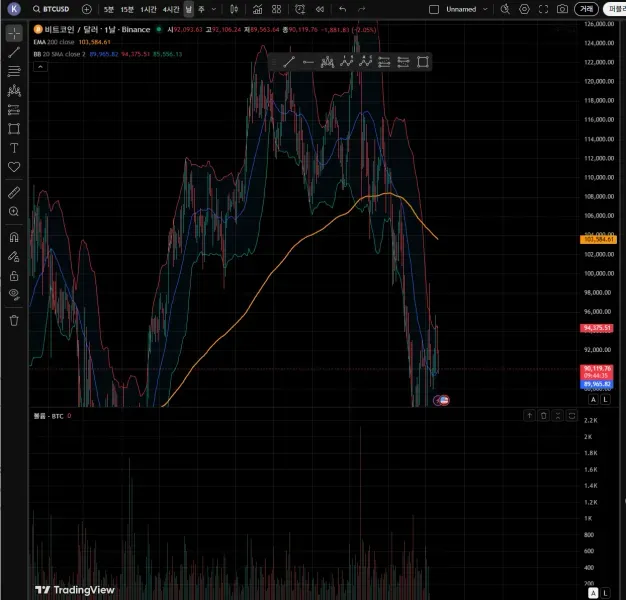626x600 pixels.
Task: Click the 퍼블리 publish button
Action: point(615,9)
